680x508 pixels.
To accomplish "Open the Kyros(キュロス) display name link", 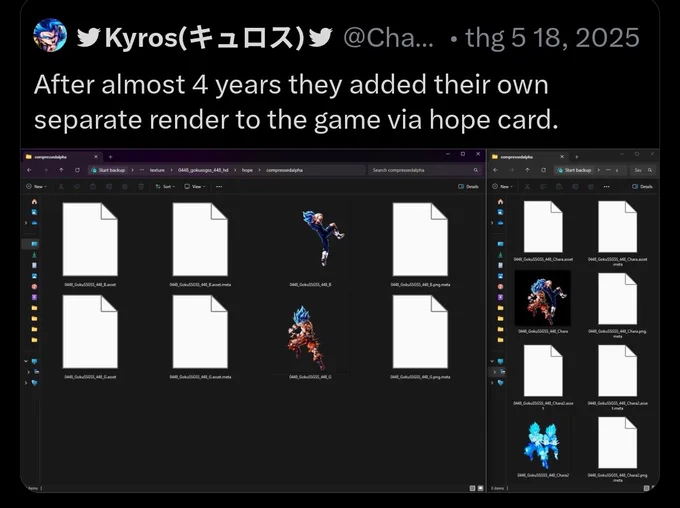I will [x=205, y=38].
